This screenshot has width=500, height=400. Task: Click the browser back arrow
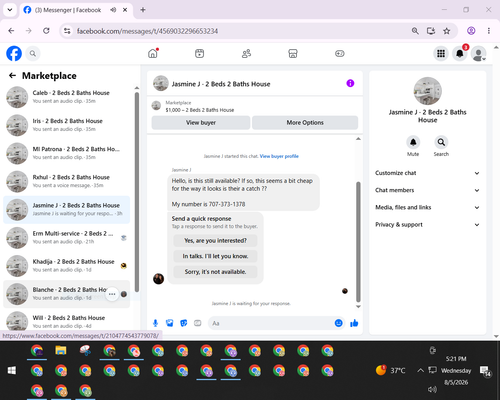(11, 31)
